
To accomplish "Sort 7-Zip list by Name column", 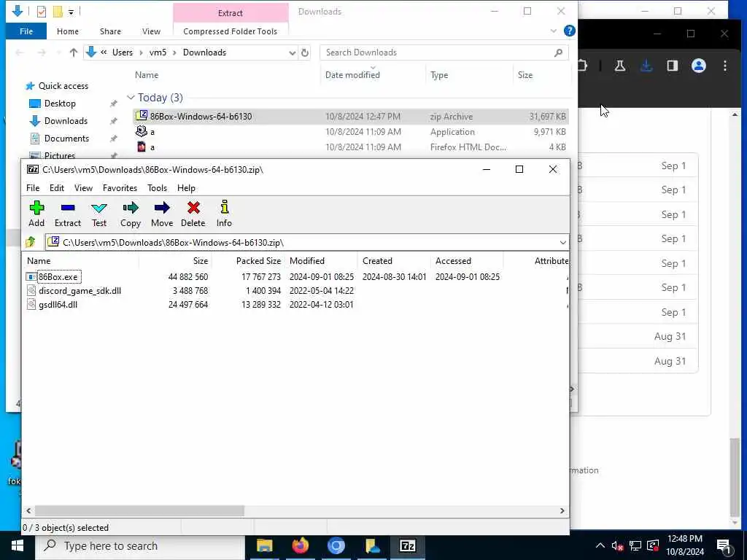I will [x=81, y=261].
